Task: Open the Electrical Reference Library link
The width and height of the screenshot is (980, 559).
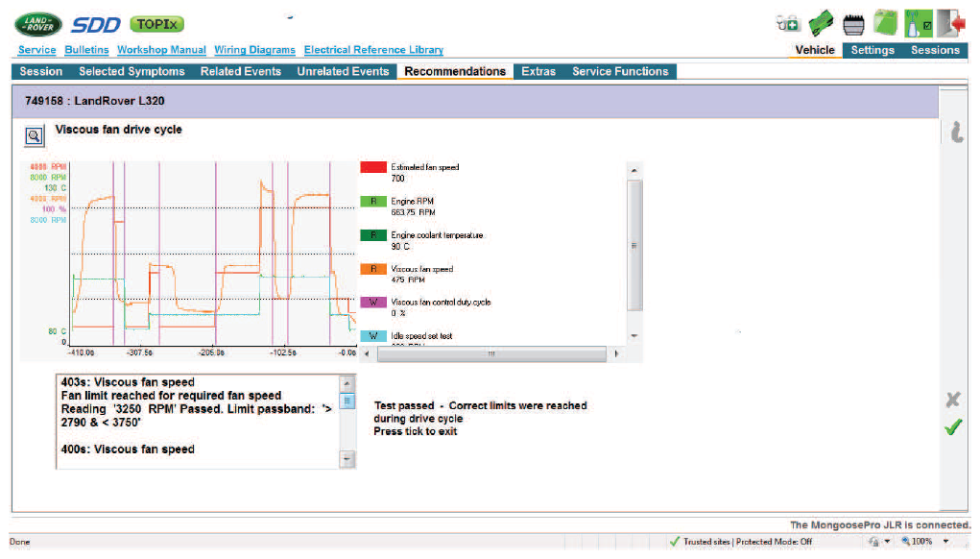Action: [373, 50]
